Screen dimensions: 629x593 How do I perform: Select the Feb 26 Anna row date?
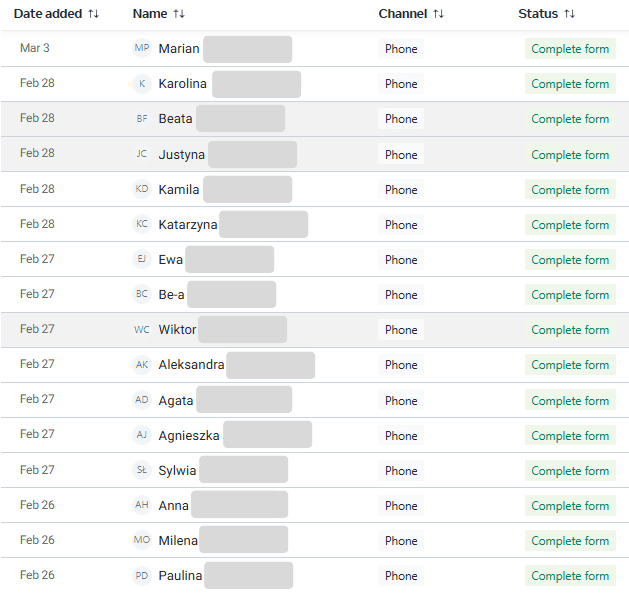pos(37,505)
